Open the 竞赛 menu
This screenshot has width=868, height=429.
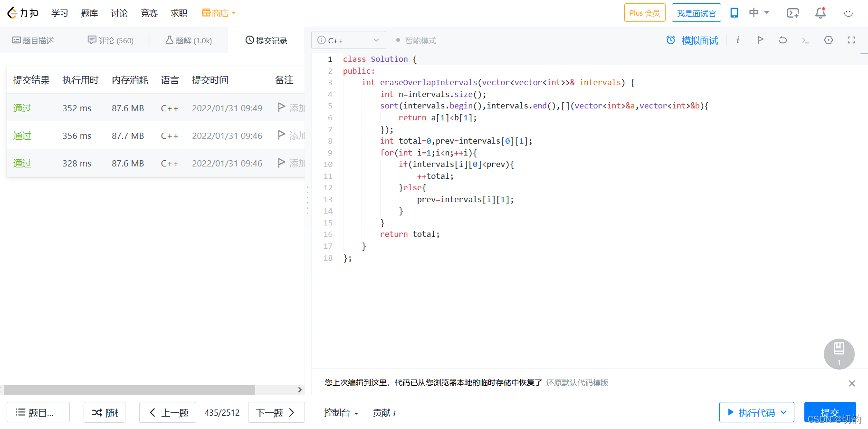[x=149, y=13]
